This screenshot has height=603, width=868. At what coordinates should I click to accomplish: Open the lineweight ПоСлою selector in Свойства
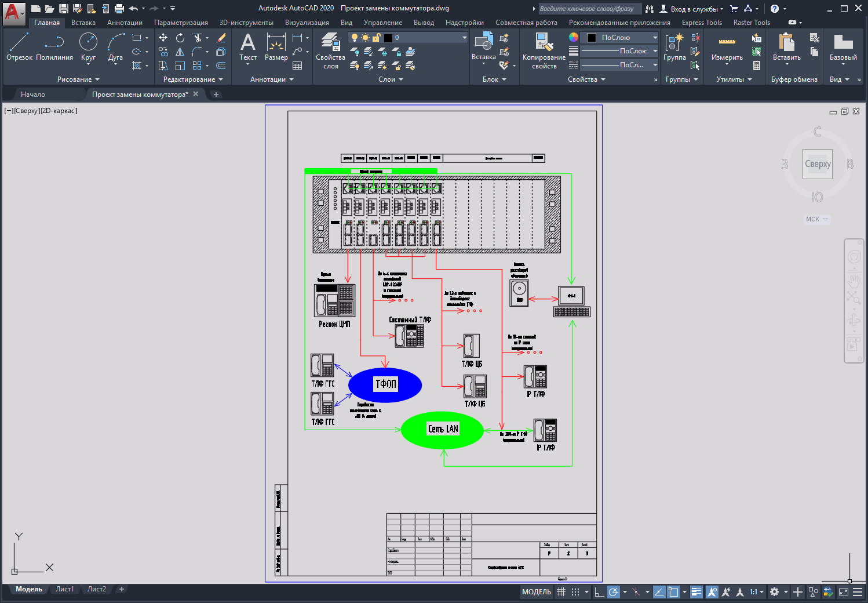click(x=620, y=51)
